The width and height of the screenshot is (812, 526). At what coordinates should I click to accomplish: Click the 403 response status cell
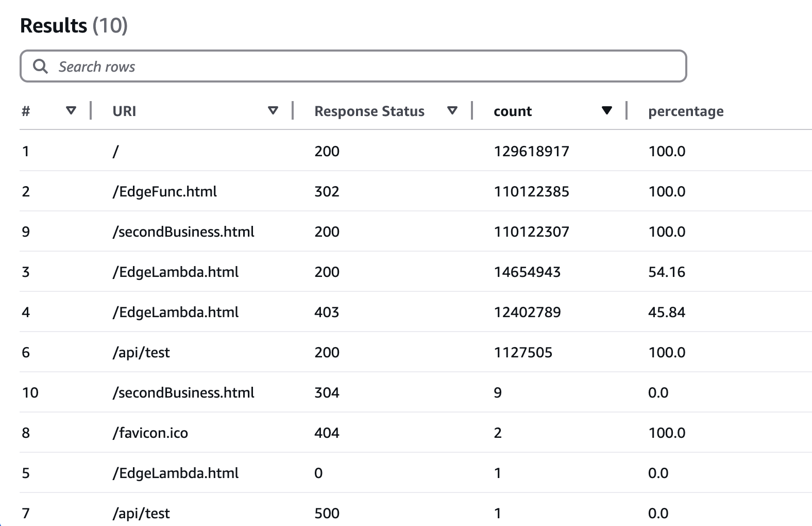(x=327, y=312)
